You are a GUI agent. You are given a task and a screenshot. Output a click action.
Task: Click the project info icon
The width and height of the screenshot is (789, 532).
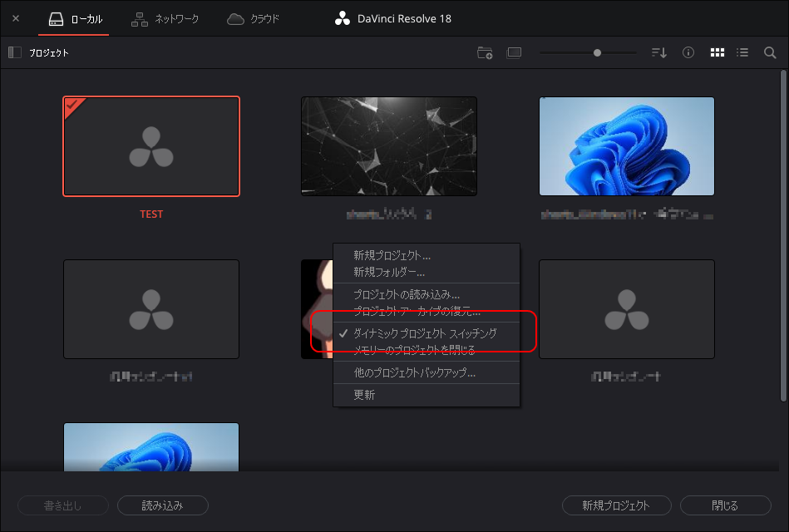[x=688, y=52]
